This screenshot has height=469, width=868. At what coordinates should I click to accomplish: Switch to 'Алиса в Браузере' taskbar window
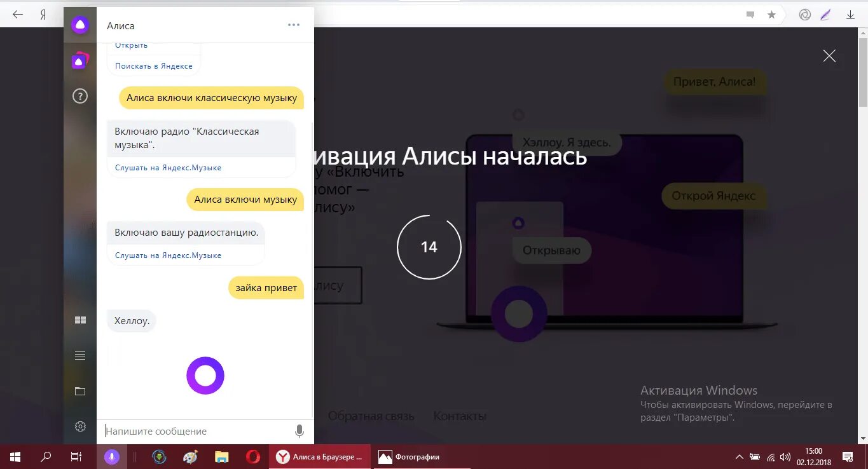(320, 456)
